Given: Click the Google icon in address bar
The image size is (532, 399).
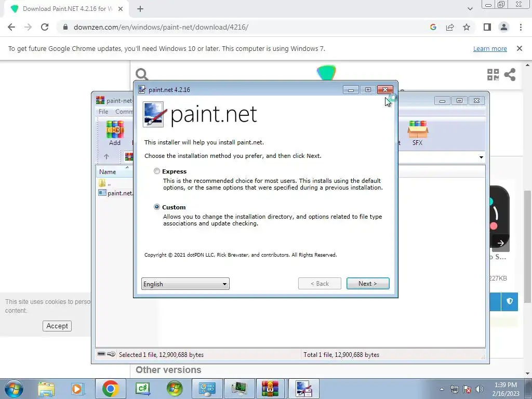Looking at the screenshot, I should 433,27.
